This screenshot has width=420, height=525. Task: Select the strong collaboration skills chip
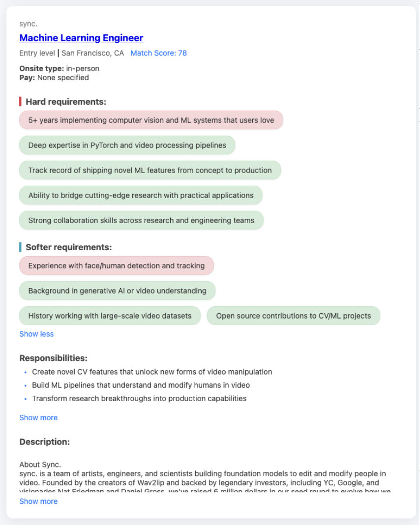[141, 220]
